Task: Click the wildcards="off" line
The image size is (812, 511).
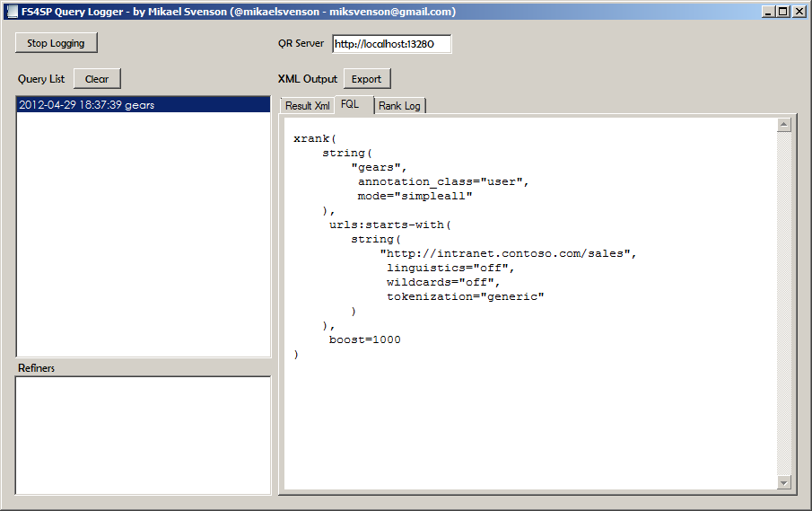Action: pos(443,283)
